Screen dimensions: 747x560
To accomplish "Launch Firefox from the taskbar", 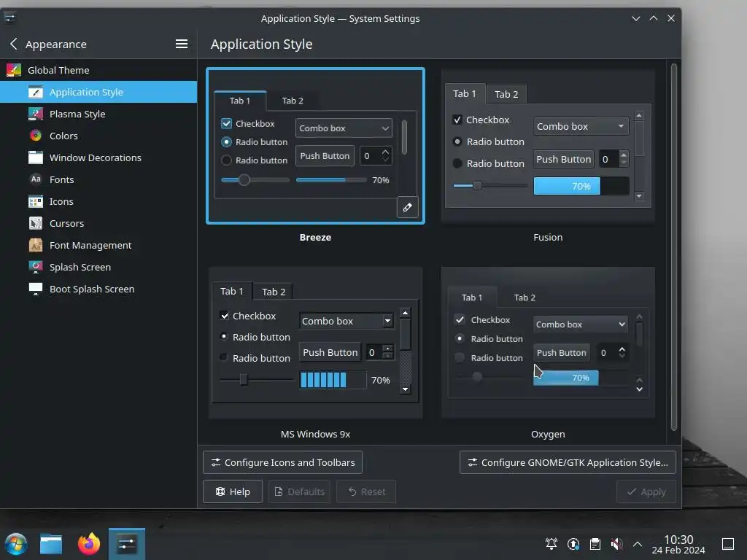I will pos(89,544).
